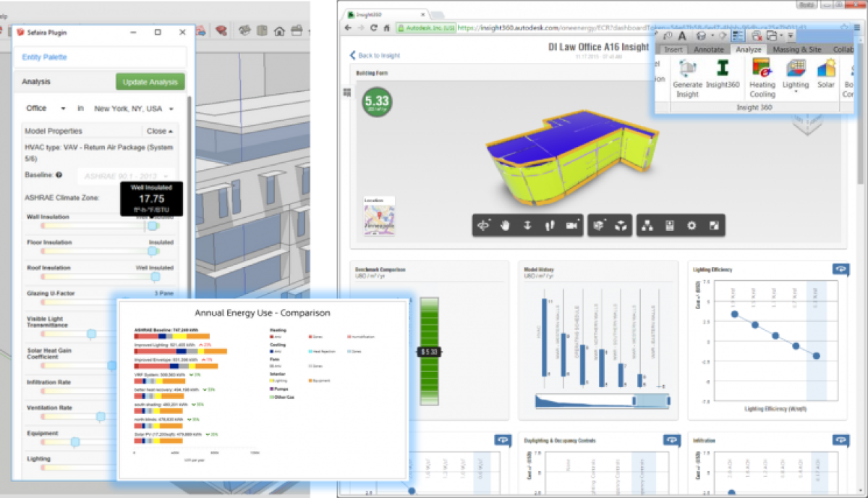Click the house icon in SketchUp toolbar
This screenshot has height=498, width=868.
click(278, 30)
